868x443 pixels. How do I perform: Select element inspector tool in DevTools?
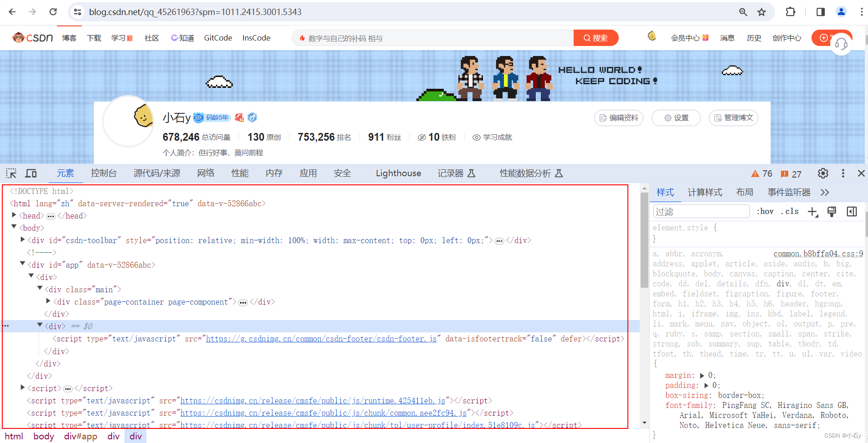pyautogui.click(x=11, y=173)
